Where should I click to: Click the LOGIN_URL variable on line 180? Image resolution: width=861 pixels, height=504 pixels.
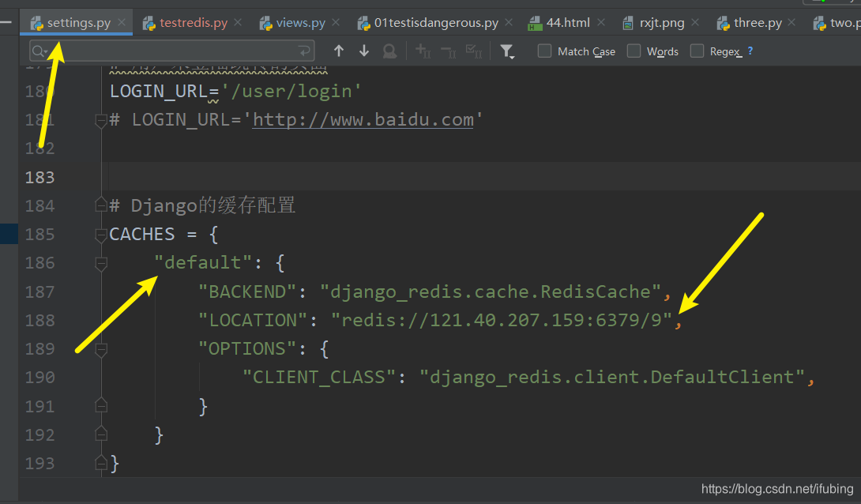click(x=159, y=91)
